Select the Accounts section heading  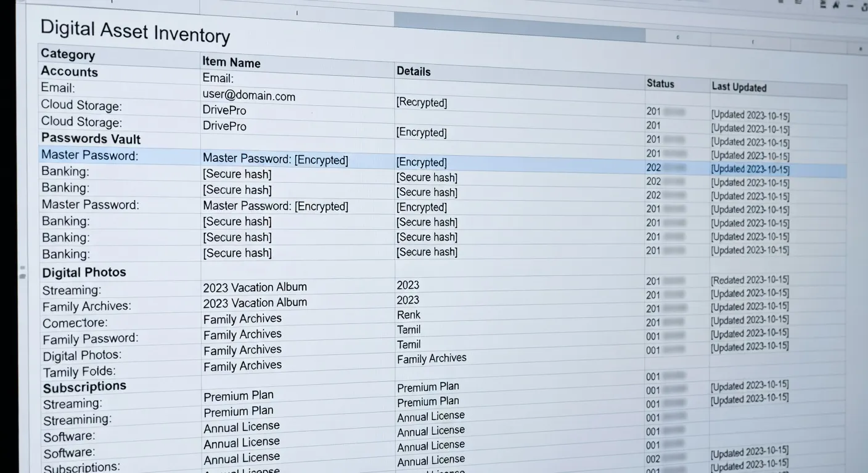[69, 71]
